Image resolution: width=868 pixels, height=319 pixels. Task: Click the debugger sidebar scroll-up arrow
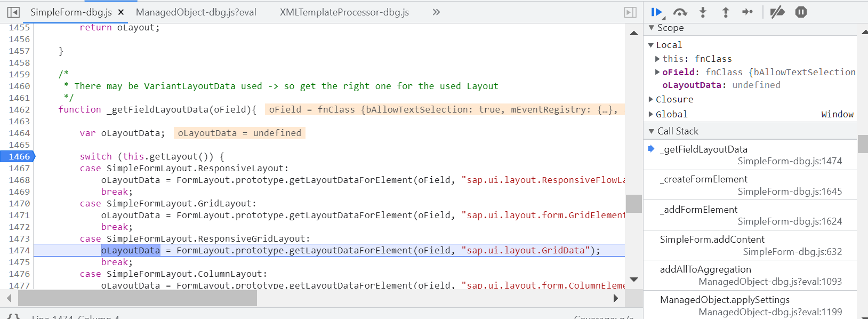pyautogui.click(x=864, y=32)
